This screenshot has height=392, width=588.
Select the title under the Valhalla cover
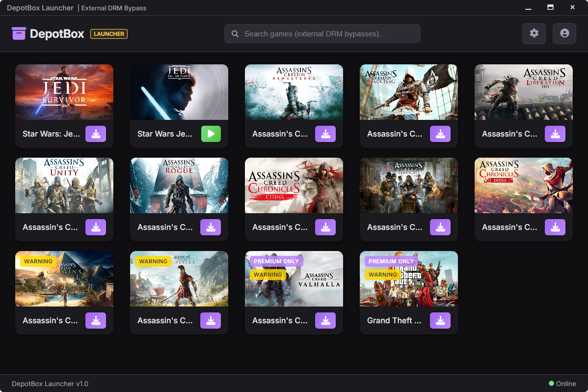click(x=280, y=321)
